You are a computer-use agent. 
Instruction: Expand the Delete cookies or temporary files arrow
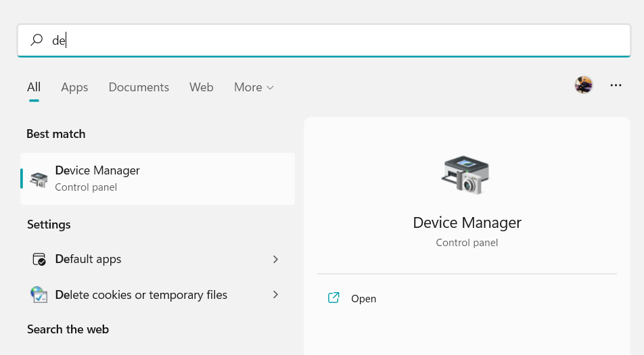pyautogui.click(x=275, y=295)
